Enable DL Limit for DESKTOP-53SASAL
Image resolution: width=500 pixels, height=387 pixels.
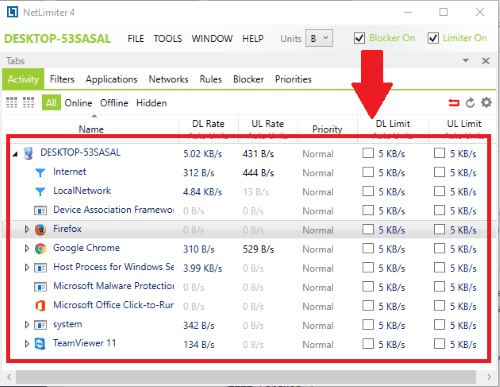click(368, 153)
